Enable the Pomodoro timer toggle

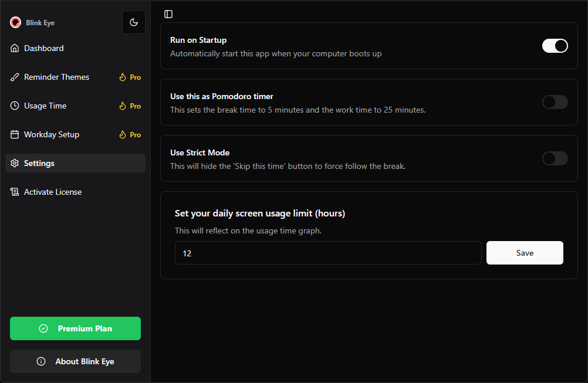pyautogui.click(x=555, y=102)
